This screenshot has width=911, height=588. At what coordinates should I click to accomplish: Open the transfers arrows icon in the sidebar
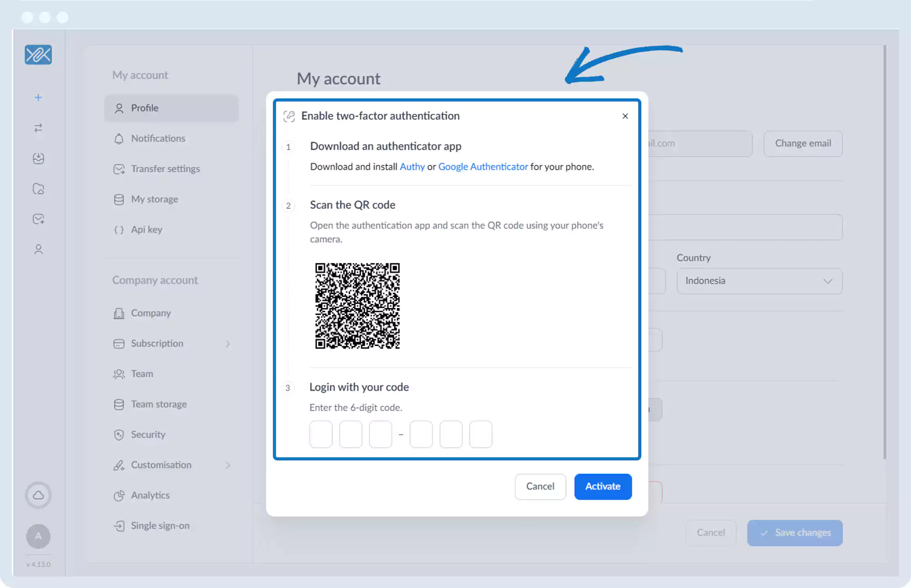pos(38,128)
